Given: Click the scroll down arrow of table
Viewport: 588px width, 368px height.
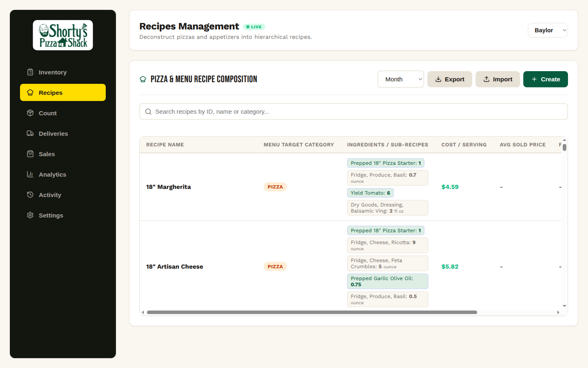Looking at the screenshot, I should pyautogui.click(x=564, y=306).
